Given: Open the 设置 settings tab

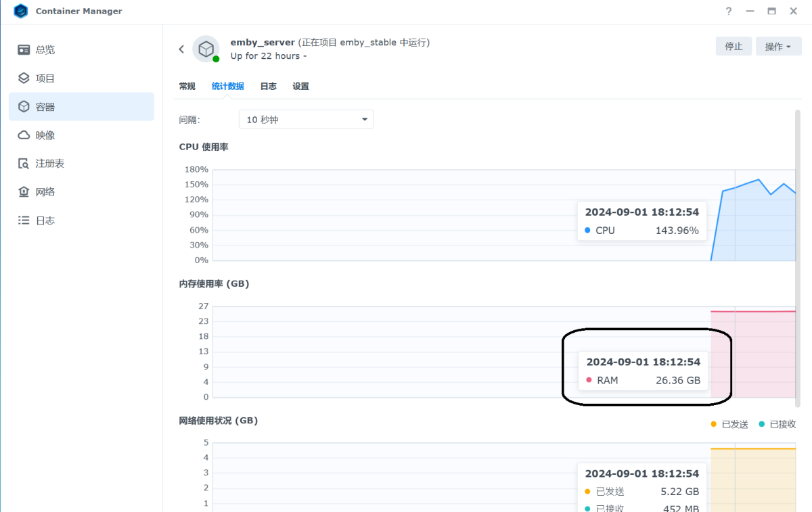Looking at the screenshot, I should [x=300, y=86].
